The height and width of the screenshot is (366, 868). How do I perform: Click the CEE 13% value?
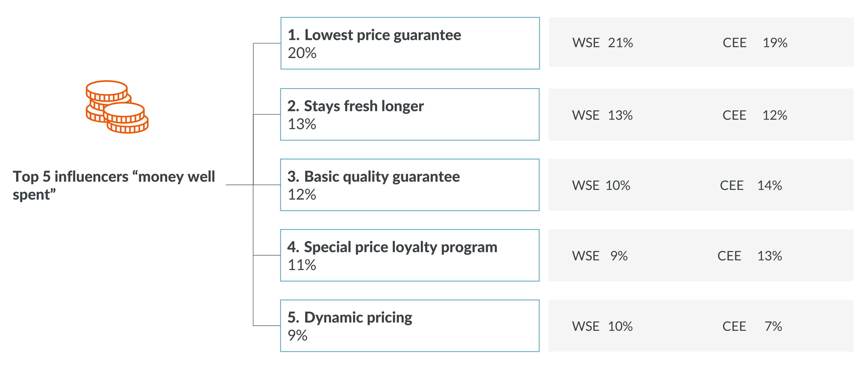pos(750,256)
